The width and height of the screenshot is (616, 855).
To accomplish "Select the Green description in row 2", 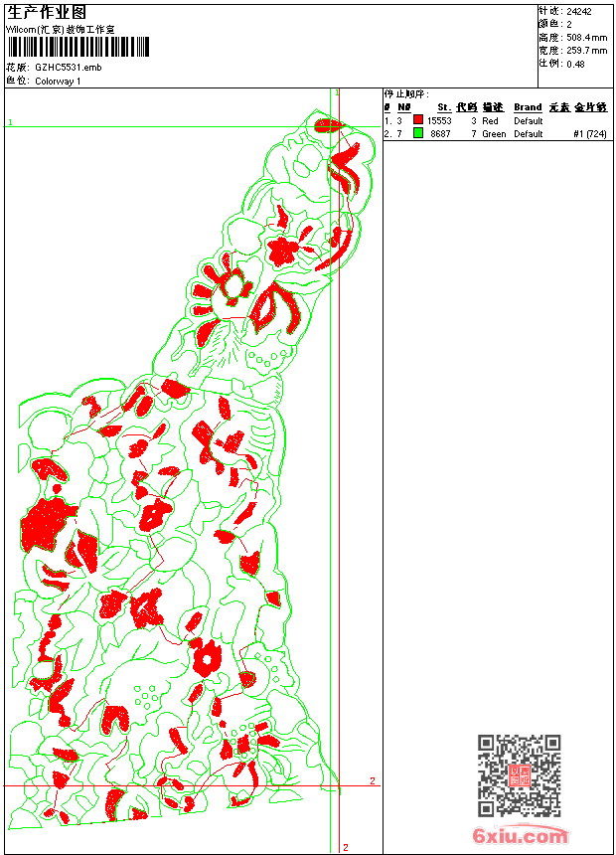I will click(x=494, y=133).
